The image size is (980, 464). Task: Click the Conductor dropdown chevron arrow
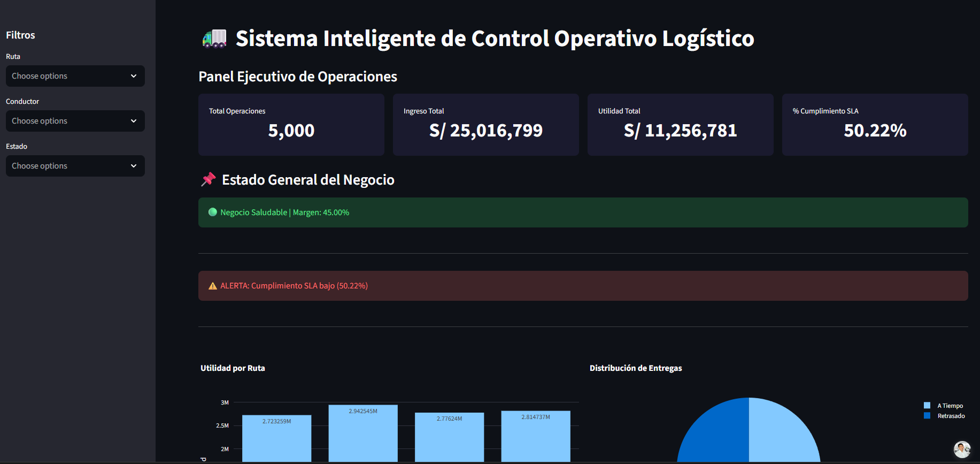(x=134, y=121)
